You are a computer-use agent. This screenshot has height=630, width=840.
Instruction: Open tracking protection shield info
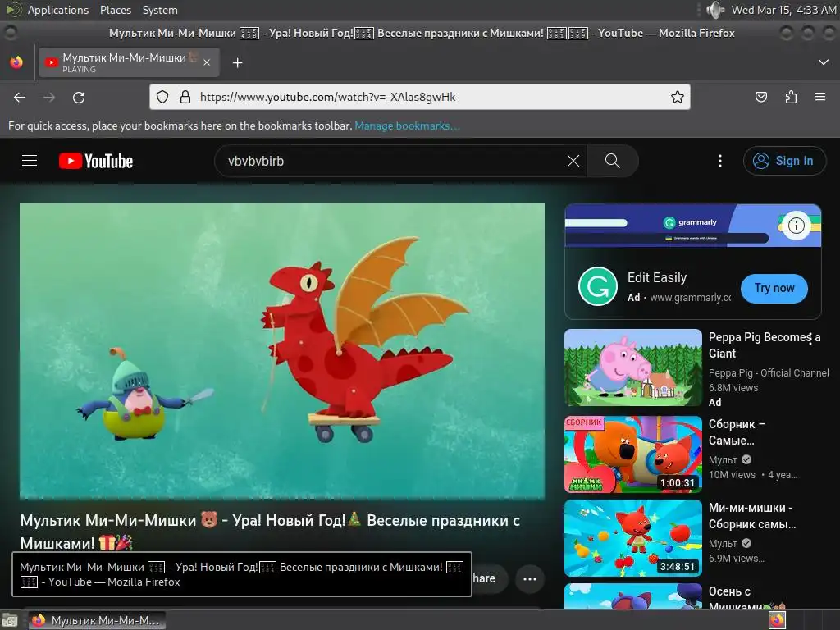pyautogui.click(x=162, y=97)
